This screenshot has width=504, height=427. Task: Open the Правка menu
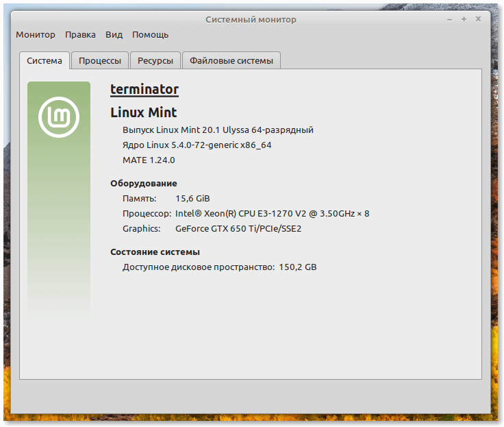click(x=80, y=34)
